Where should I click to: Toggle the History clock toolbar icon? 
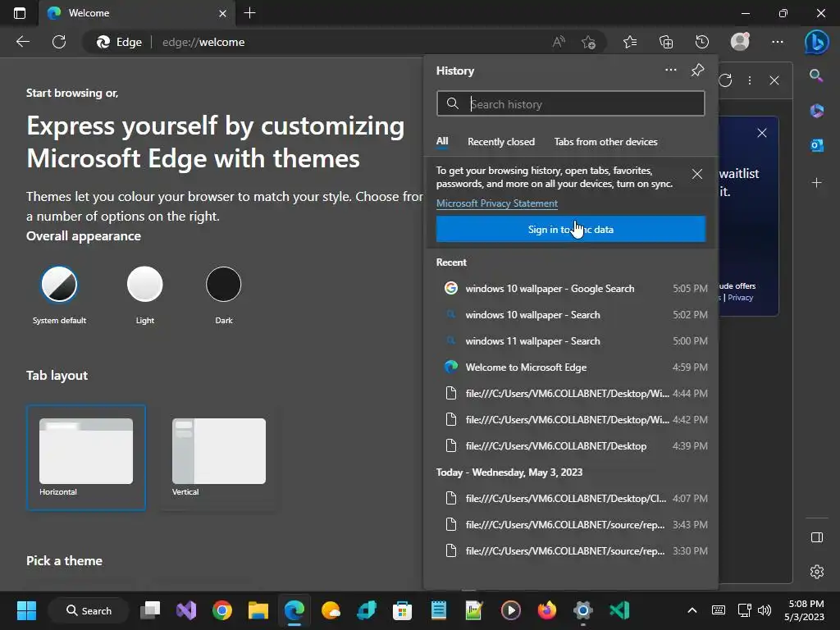(x=702, y=42)
